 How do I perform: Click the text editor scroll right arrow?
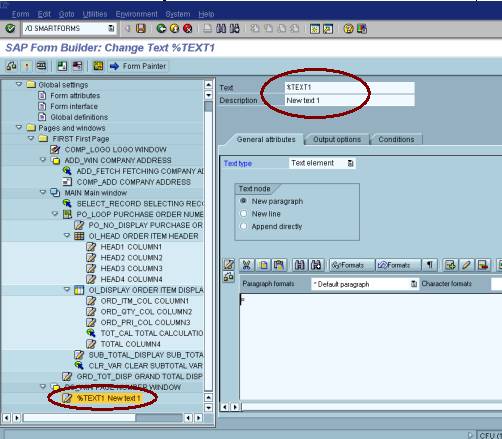235,407
